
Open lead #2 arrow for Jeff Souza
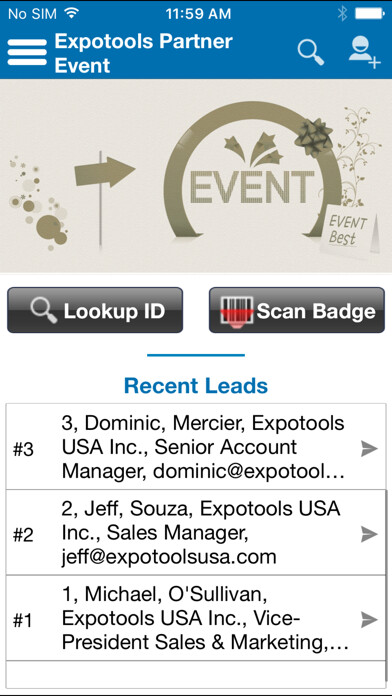(369, 534)
